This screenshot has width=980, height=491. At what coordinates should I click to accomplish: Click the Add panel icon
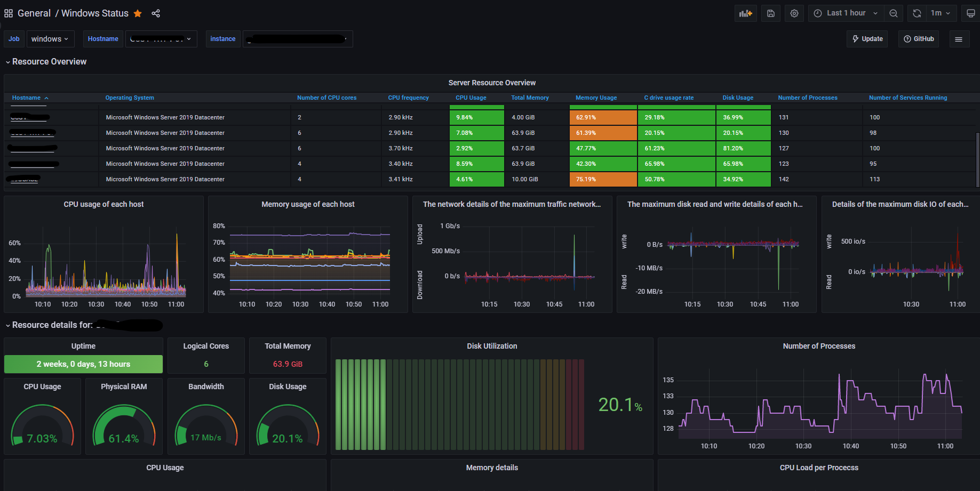(x=745, y=13)
